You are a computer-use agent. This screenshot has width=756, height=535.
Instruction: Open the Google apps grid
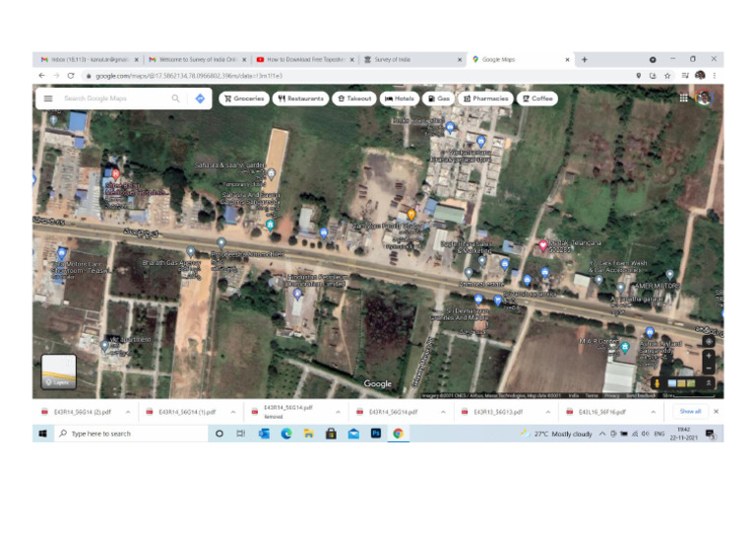(x=684, y=99)
